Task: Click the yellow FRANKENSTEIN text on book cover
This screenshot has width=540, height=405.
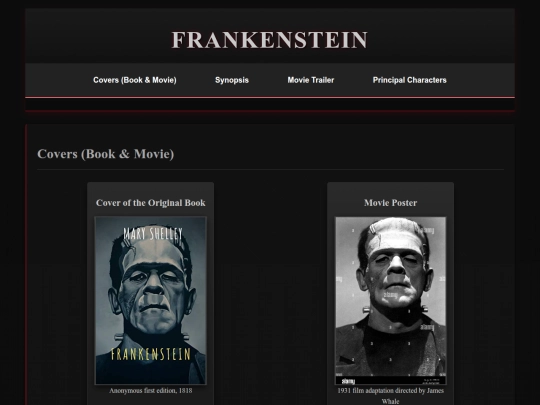Action: click(150, 354)
